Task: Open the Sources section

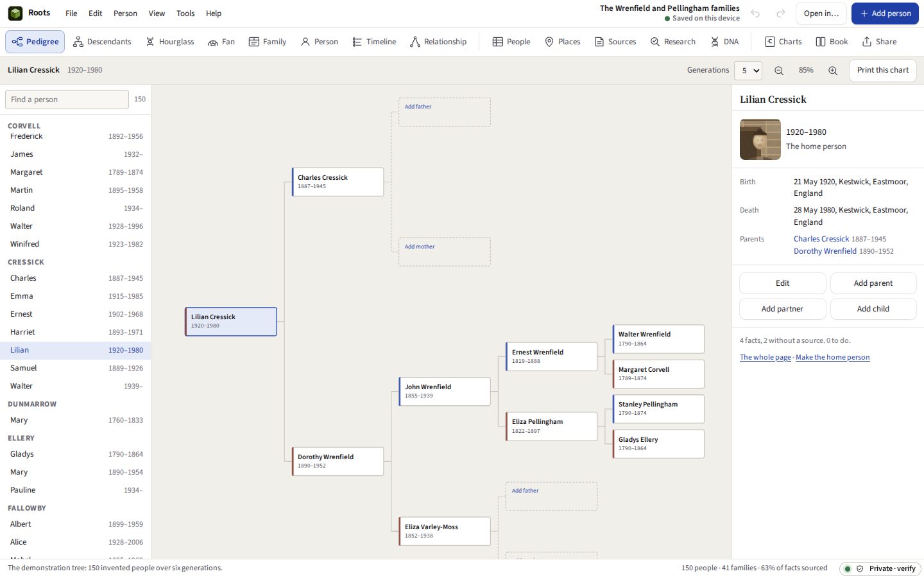Action: click(615, 42)
